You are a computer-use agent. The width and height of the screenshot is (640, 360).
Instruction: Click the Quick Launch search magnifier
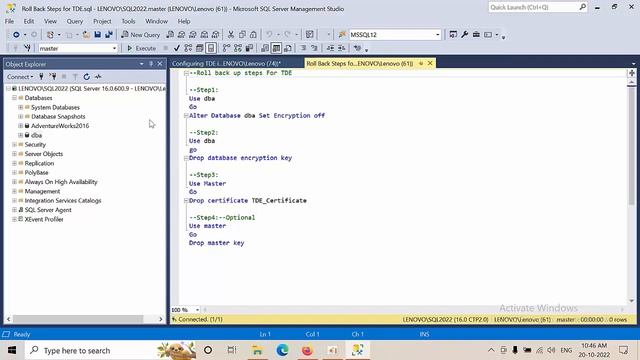pos(582,7)
